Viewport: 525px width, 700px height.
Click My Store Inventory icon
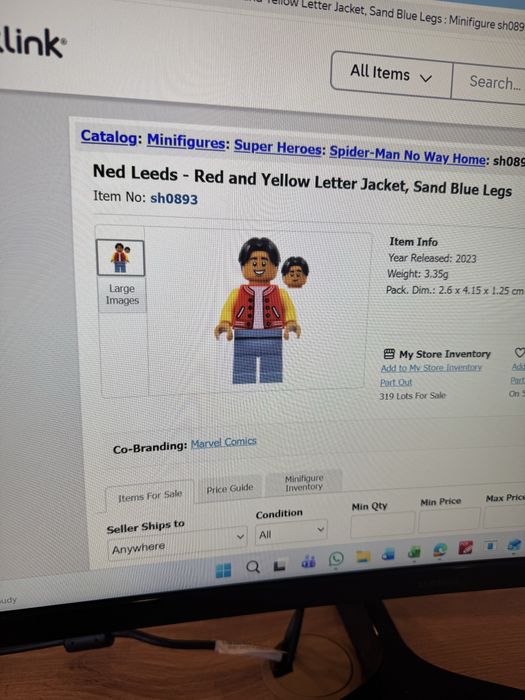pyautogui.click(x=389, y=354)
